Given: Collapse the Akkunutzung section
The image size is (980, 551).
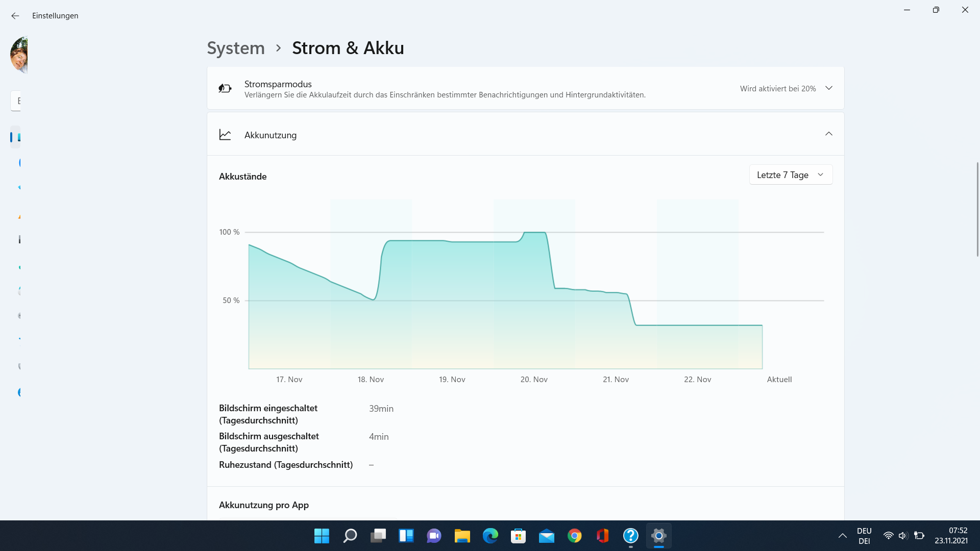Looking at the screenshot, I should [x=829, y=134].
